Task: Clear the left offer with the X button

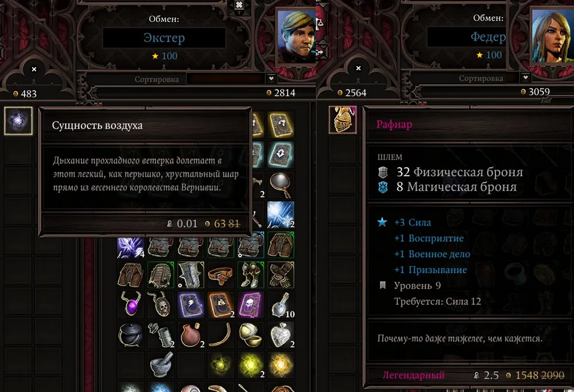Action: click(x=34, y=69)
